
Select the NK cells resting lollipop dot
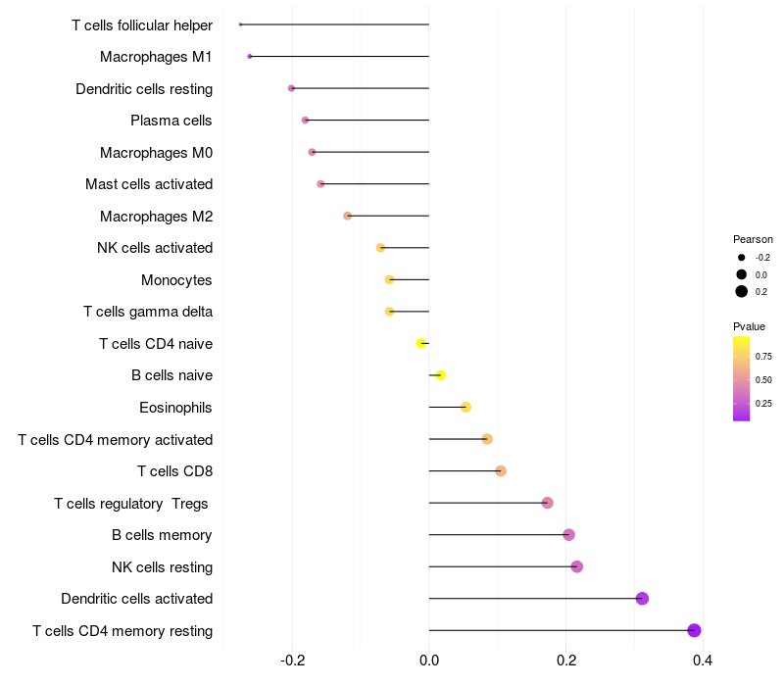coord(576,566)
